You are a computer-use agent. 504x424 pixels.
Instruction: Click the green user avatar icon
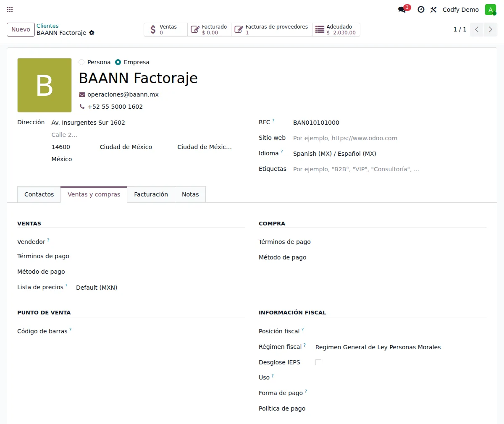tap(490, 10)
